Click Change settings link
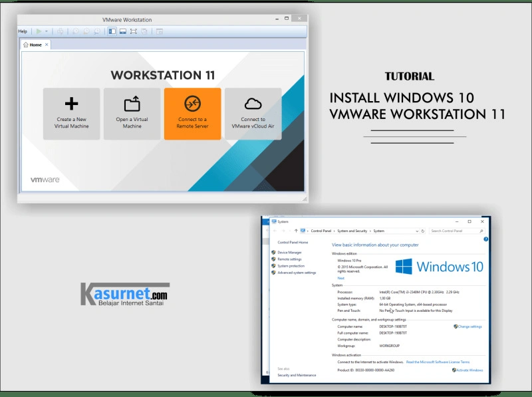532x397 pixels. point(470,327)
